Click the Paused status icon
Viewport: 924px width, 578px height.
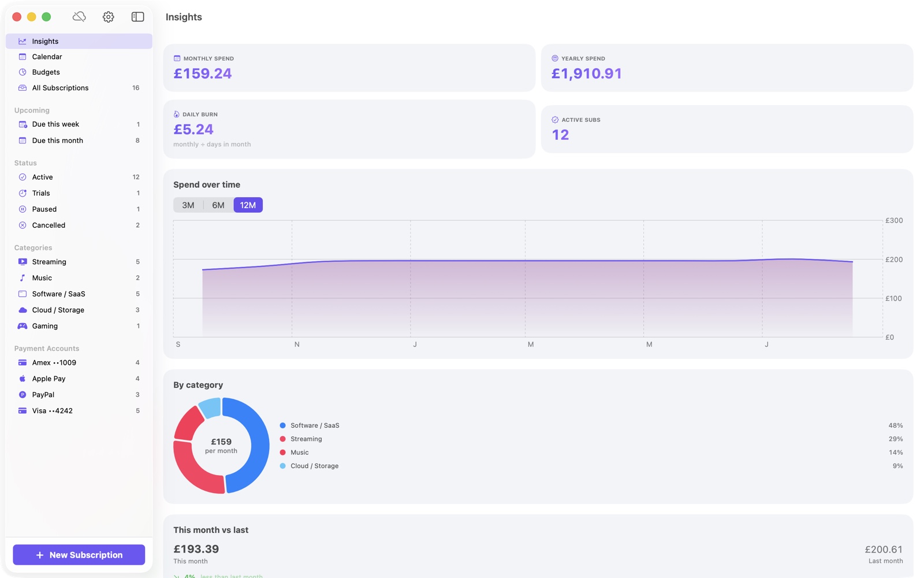[23, 209]
